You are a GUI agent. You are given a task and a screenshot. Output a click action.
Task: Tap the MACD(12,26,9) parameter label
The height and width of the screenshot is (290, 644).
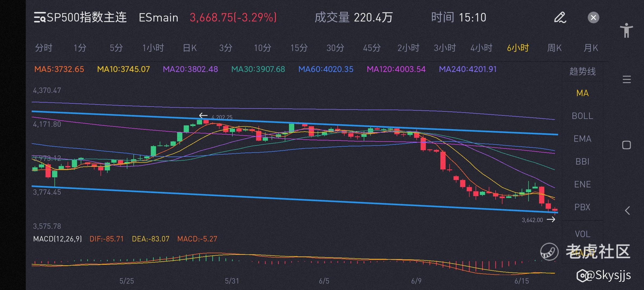[x=57, y=239]
